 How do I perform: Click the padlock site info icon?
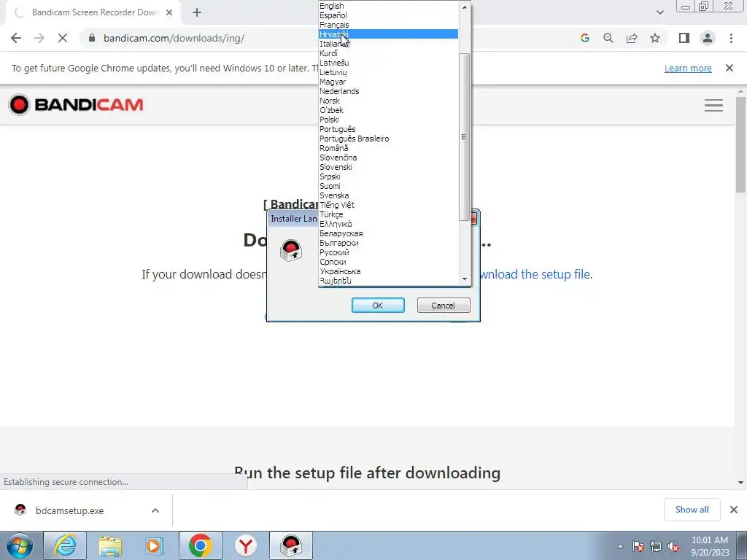tap(92, 38)
